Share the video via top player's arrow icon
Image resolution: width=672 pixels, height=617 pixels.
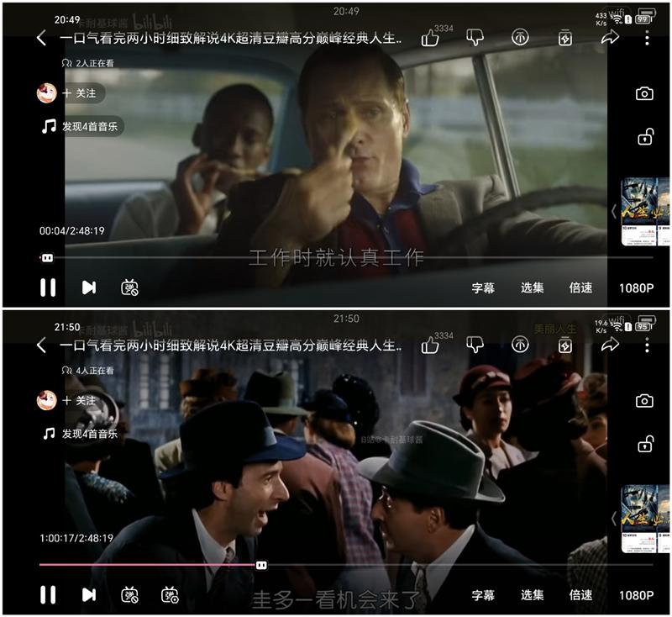610,38
